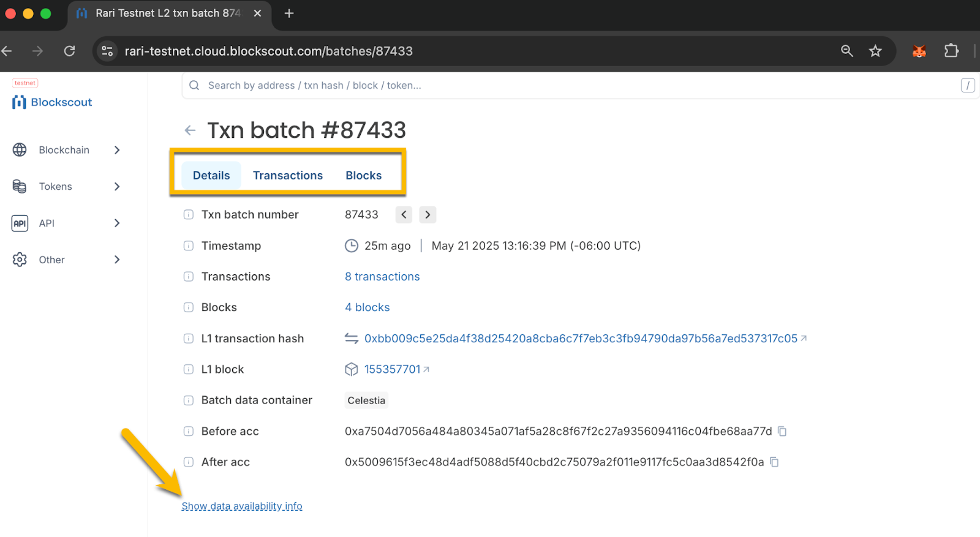This screenshot has height=537, width=980.
Task: Click info icon next to L1 transaction hash
Action: pyautogui.click(x=189, y=339)
